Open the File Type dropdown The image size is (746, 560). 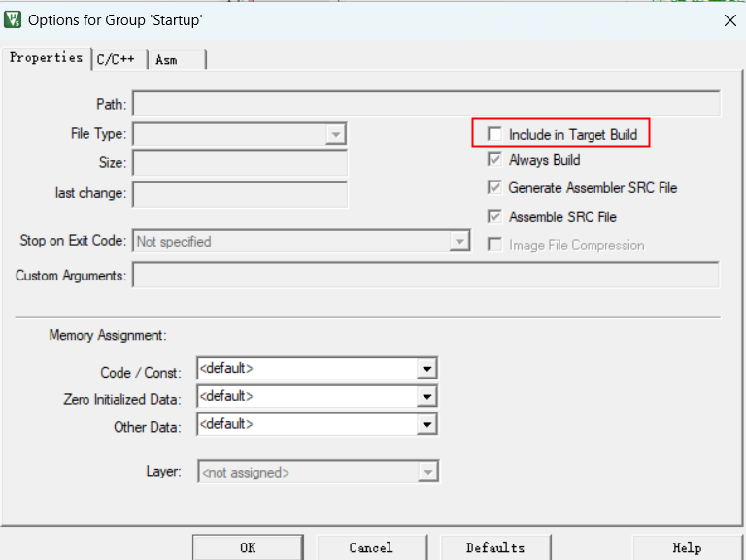(x=335, y=134)
